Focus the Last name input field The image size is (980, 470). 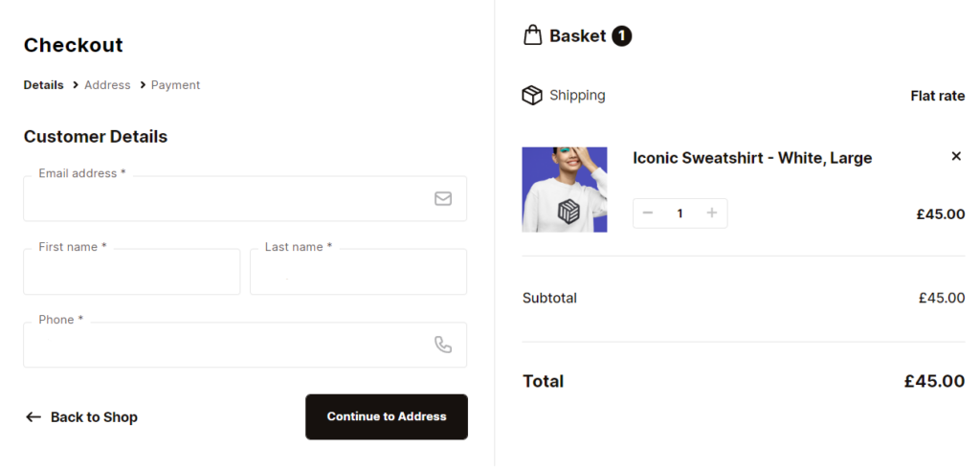point(358,273)
